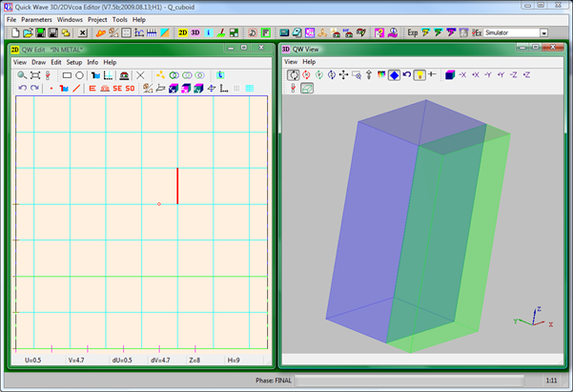Viewport: 573px width, 392px height.
Task: Click the undo arrow in QW Edit toolbar
Action: click(22, 88)
